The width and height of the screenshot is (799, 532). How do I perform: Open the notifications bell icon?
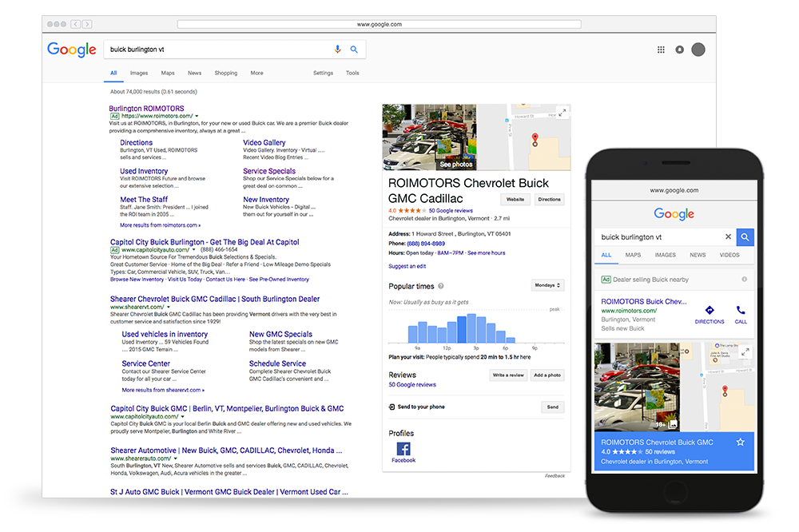(x=680, y=50)
